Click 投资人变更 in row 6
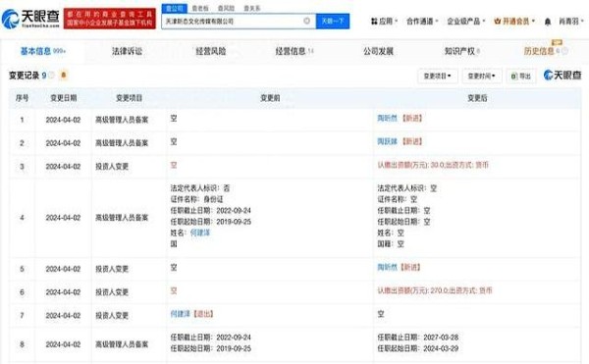The height and width of the screenshot is (364, 589). [x=112, y=292]
